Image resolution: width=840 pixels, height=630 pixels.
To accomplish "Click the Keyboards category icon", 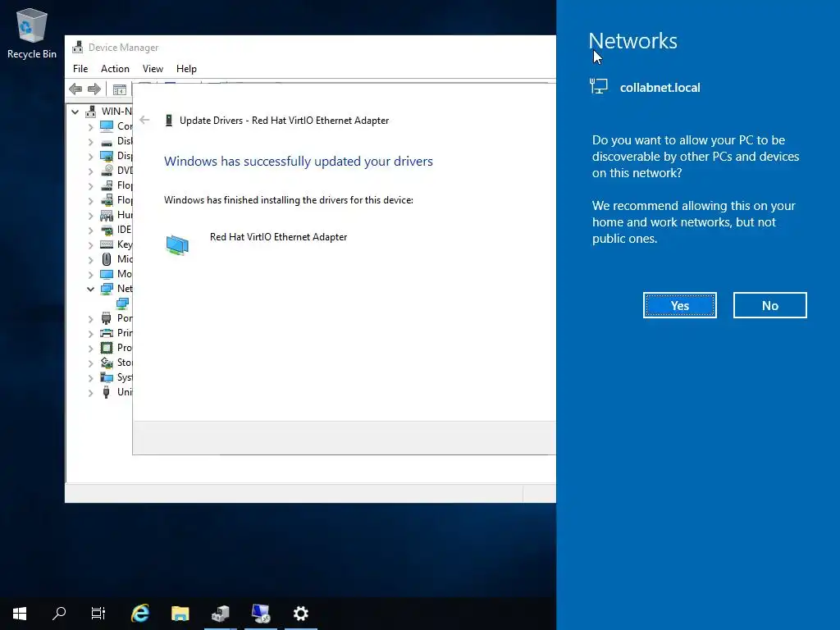I will (107, 244).
